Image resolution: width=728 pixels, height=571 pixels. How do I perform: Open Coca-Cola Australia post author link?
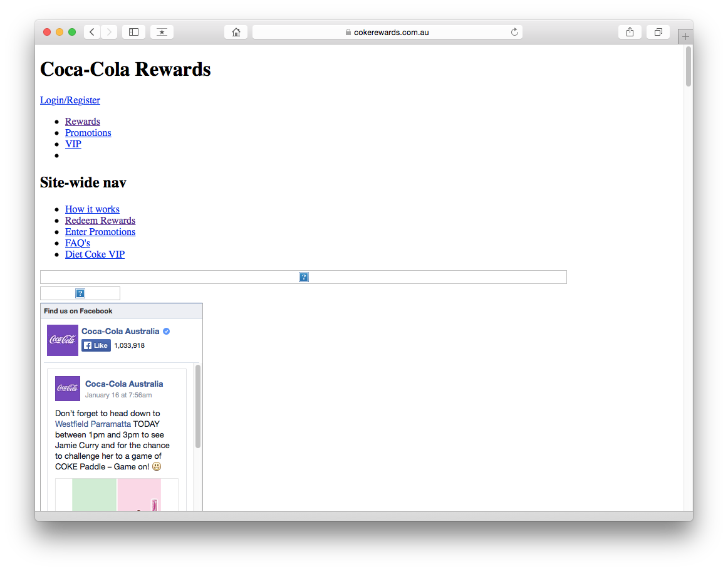[x=124, y=384]
